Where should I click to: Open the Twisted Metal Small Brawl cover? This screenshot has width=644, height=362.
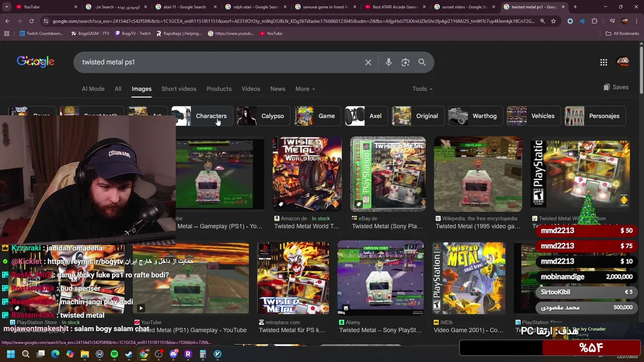(x=468, y=278)
